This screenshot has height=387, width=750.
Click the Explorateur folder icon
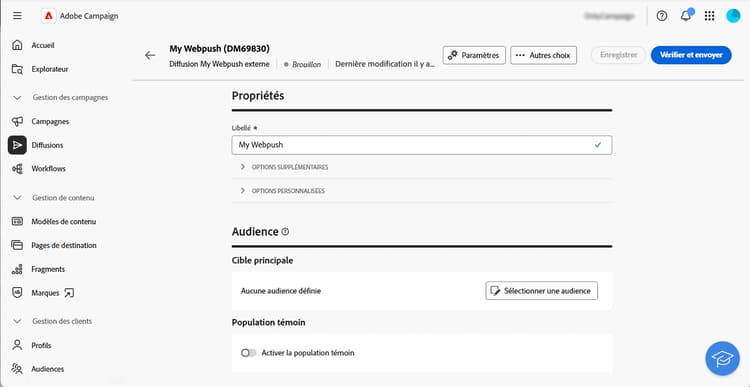pos(17,69)
